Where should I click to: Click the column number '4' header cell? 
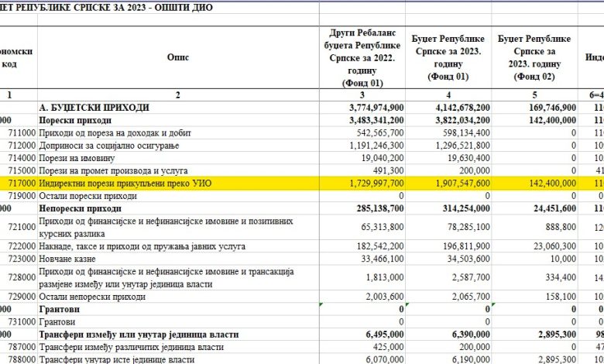click(x=449, y=94)
